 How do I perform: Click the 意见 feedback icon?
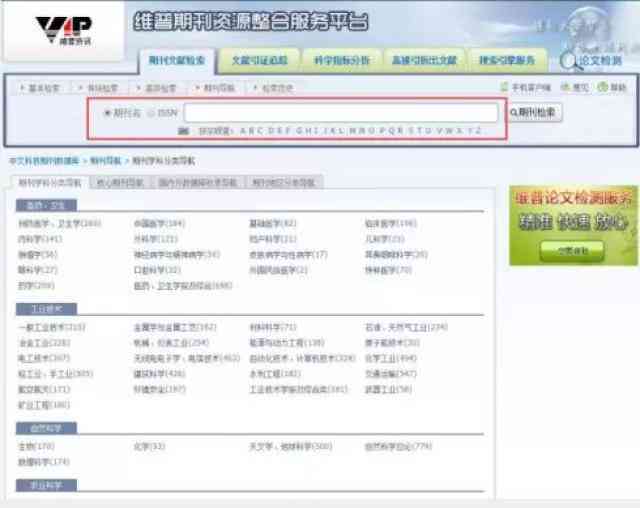point(565,87)
